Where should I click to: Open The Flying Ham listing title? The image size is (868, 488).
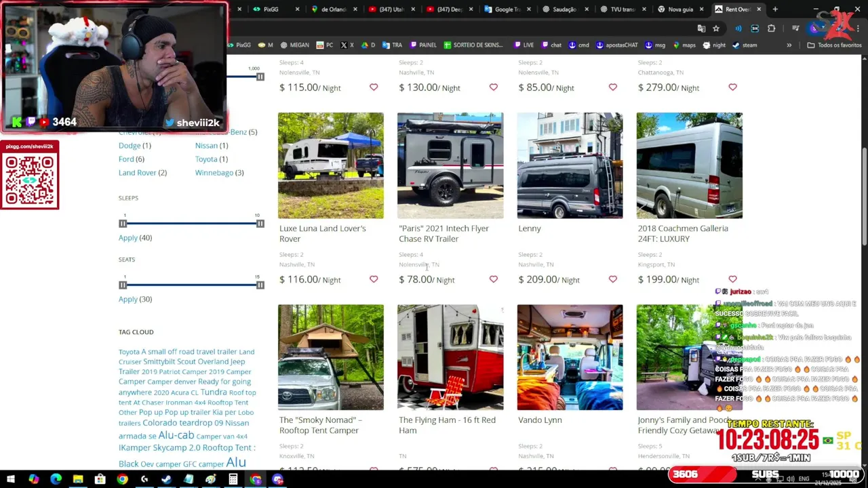447,425
